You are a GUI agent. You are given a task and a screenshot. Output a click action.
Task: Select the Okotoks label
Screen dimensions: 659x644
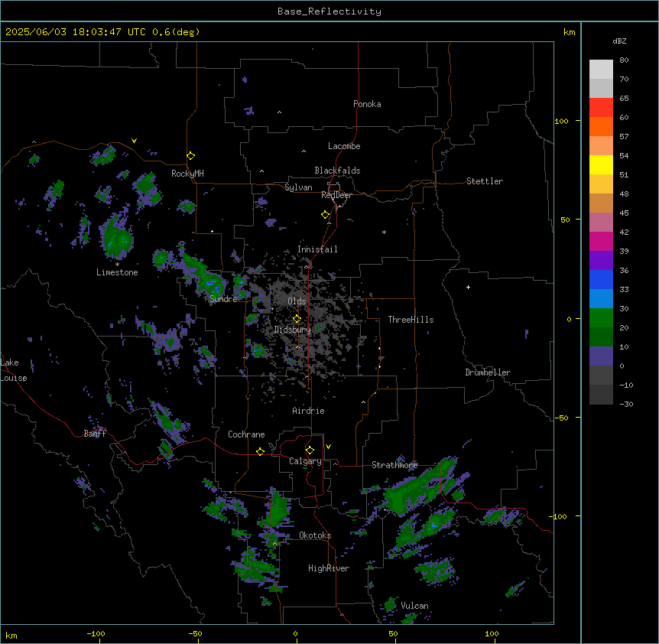click(x=315, y=535)
